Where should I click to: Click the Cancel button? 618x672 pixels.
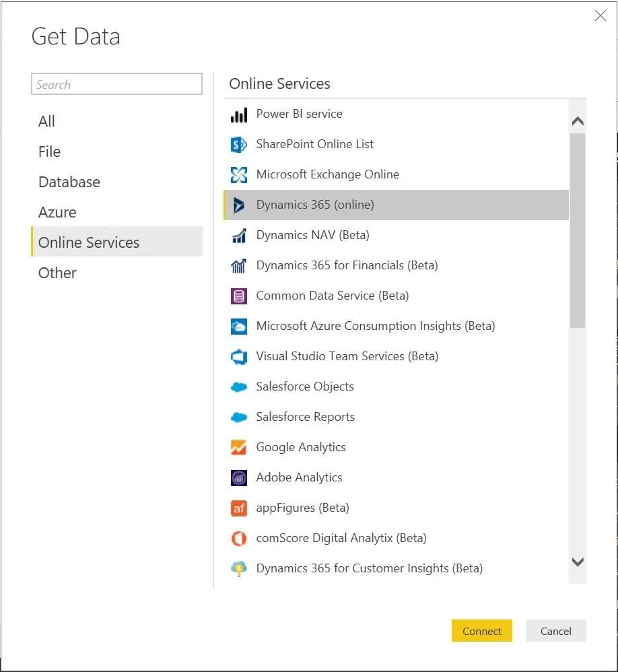tap(555, 631)
